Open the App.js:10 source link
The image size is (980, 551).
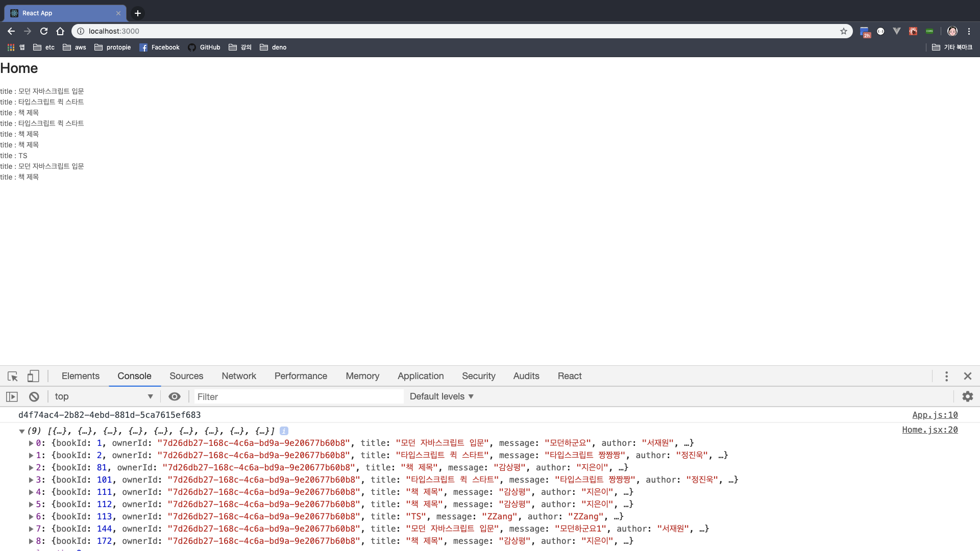click(935, 415)
